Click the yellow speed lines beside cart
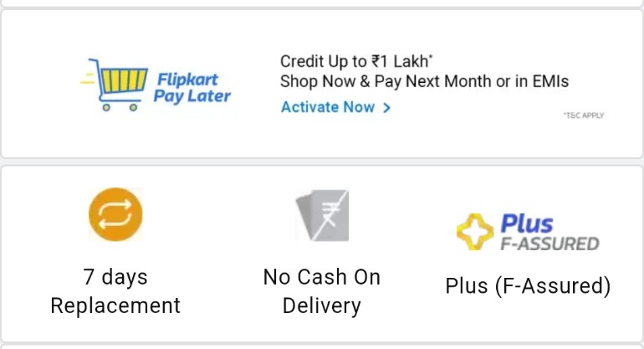Viewport: 644px width, 349px height. [x=88, y=78]
